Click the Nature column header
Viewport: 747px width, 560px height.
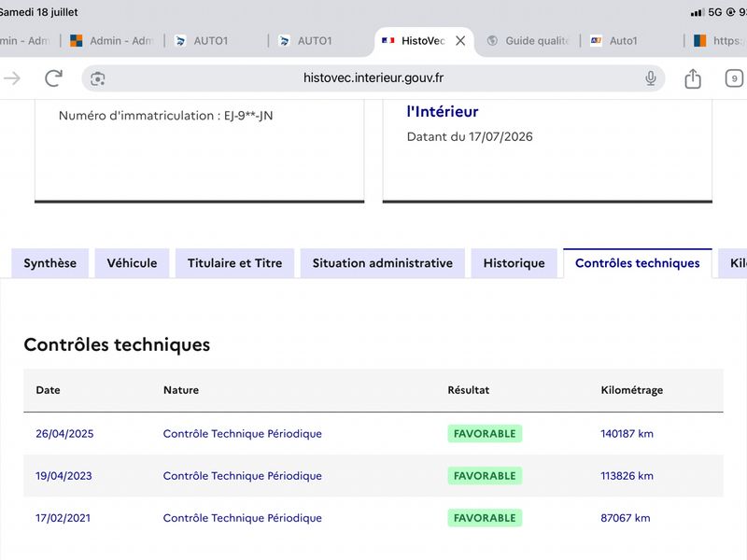[x=181, y=390]
